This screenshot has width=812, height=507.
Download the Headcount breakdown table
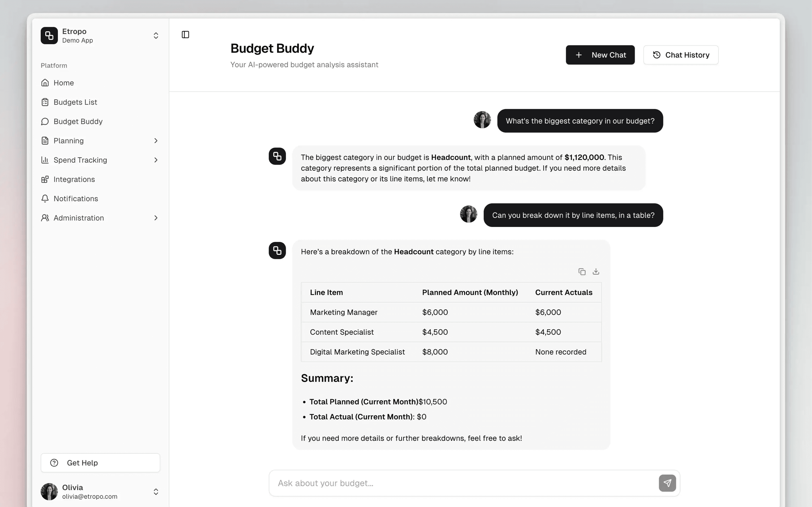[596, 272]
